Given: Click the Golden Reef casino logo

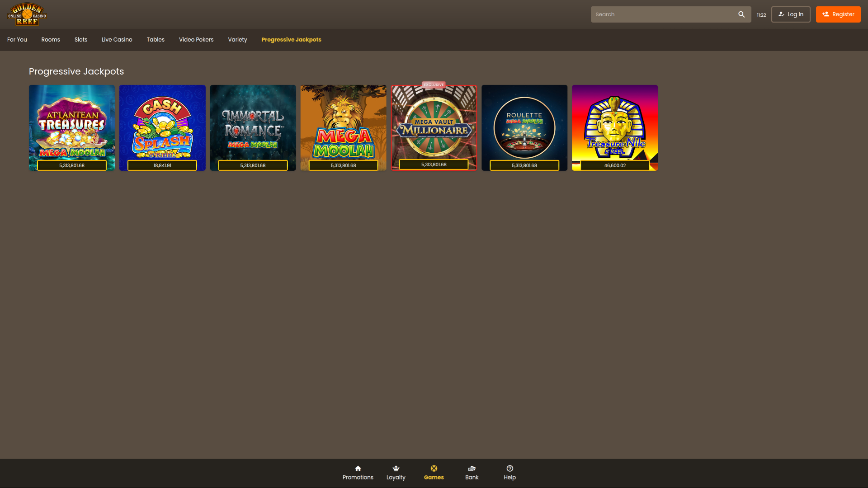Looking at the screenshot, I should pos(27,14).
